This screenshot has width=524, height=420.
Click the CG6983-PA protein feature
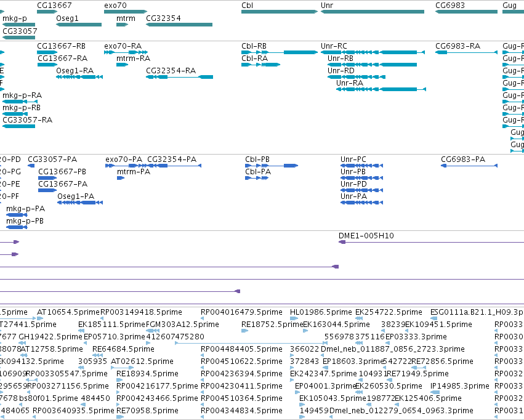coord(469,166)
